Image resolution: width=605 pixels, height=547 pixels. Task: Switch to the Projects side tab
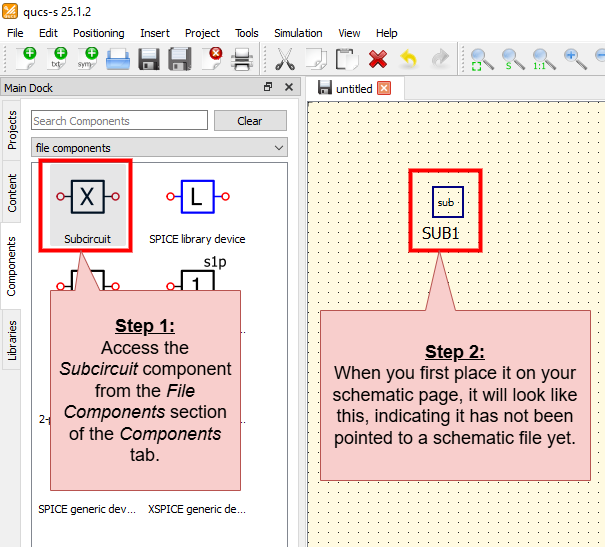[12, 130]
